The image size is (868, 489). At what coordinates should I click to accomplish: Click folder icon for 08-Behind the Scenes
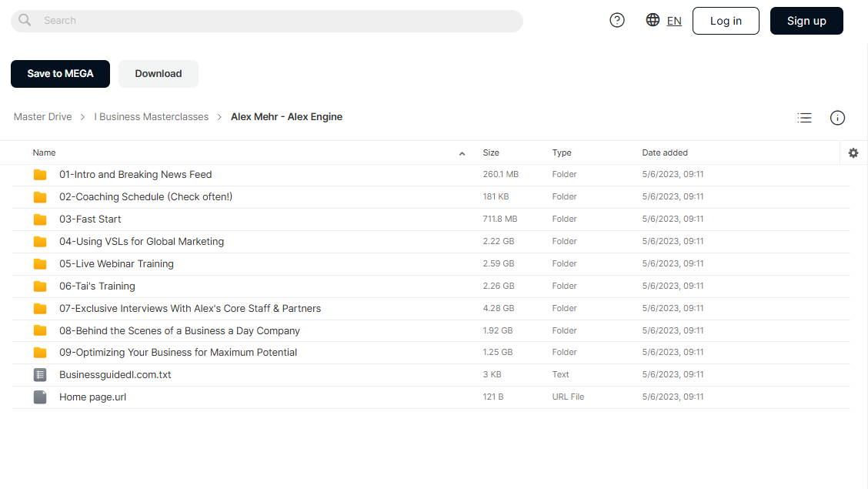(40, 330)
